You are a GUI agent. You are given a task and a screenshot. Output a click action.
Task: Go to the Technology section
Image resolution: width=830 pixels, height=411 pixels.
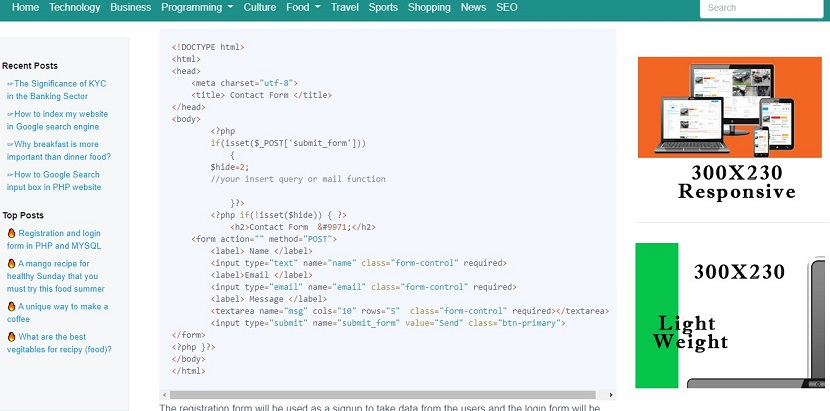click(x=75, y=7)
